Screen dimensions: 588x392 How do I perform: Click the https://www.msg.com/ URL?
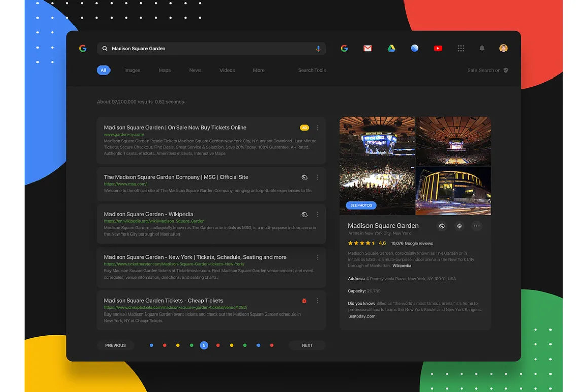tap(125, 184)
